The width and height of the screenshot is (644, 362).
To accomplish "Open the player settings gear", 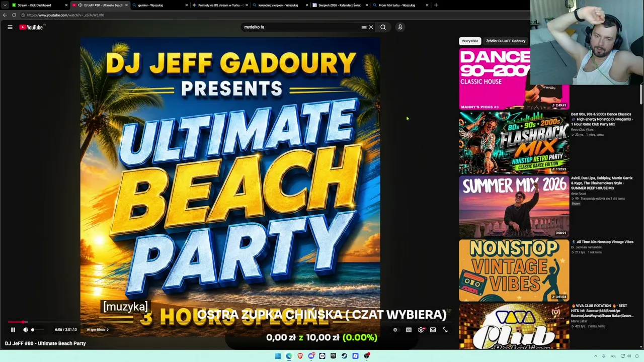I will click(x=421, y=330).
